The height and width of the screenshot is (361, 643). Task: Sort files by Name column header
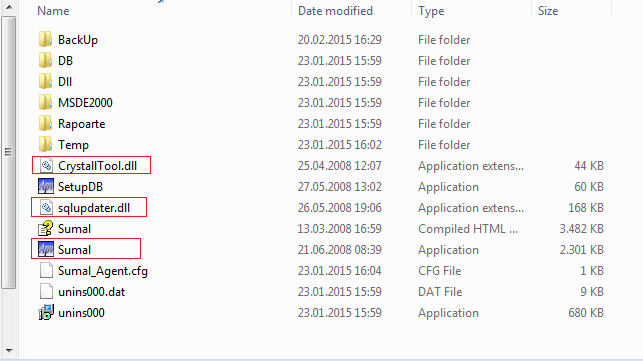pyautogui.click(x=53, y=11)
